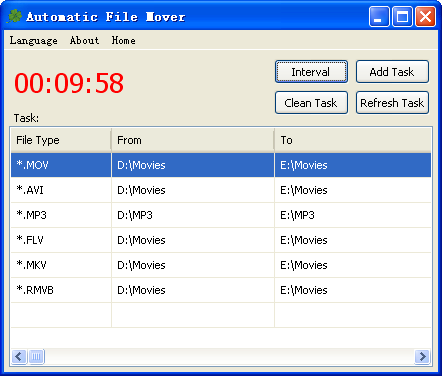Close the Automatic File Mover window
442x376 pixels.
tap(425, 16)
